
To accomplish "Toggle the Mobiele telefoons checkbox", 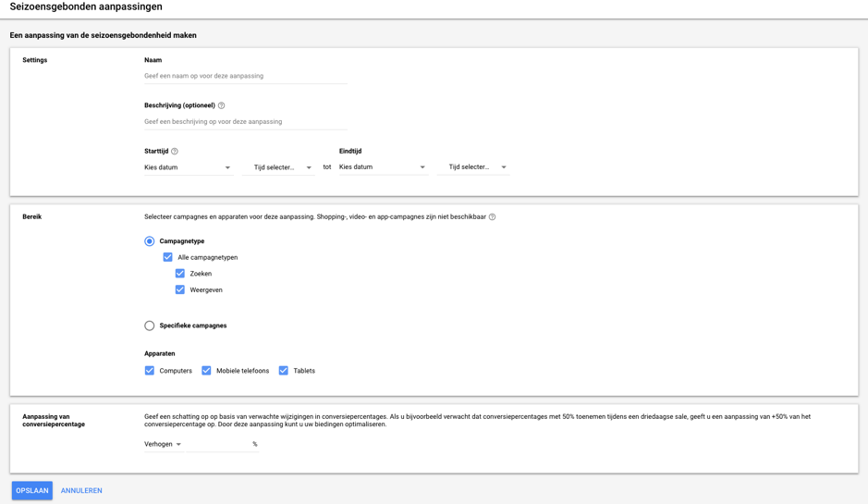I will pyautogui.click(x=206, y=371).
